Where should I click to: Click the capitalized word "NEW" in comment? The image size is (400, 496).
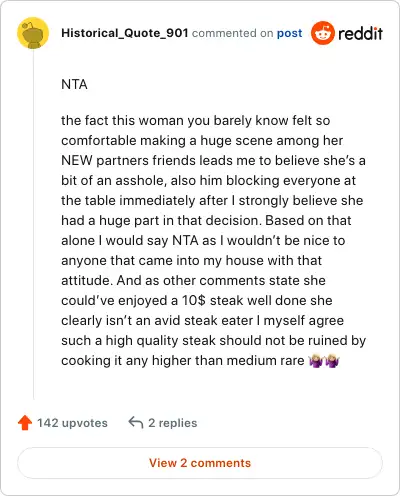click(x=77, y=161)
